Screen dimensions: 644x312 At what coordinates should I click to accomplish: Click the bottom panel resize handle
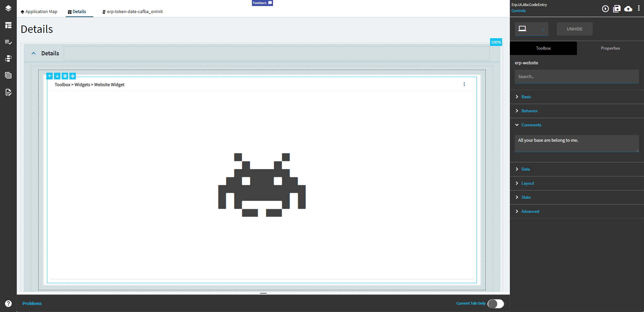click(x=263, y=293)
